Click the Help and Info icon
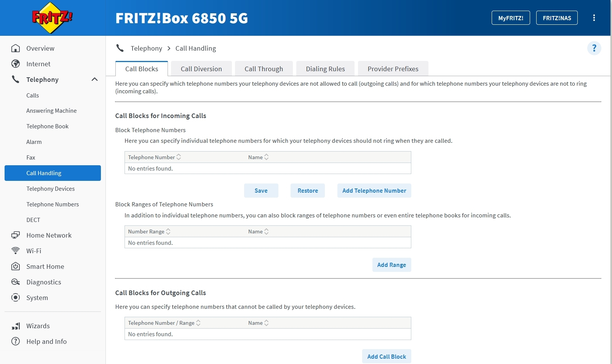The width and height of the screenshot is (612, 364). tap(16, 342)
